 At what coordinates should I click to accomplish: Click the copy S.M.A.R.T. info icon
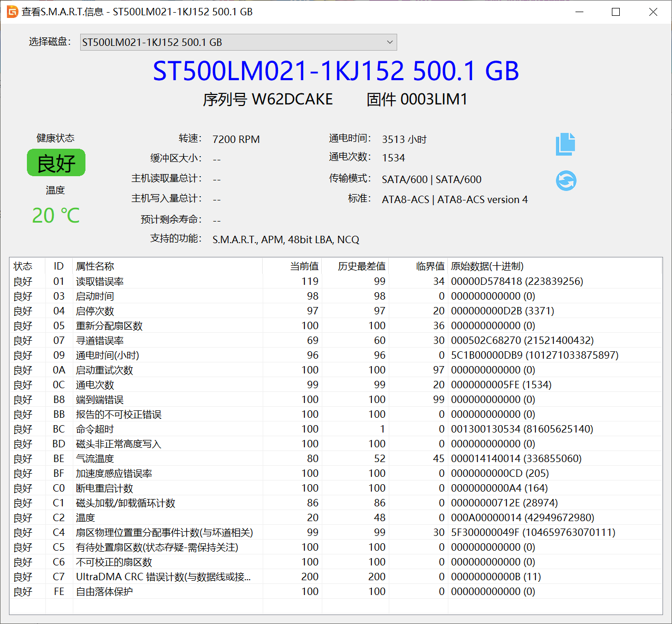565,144
